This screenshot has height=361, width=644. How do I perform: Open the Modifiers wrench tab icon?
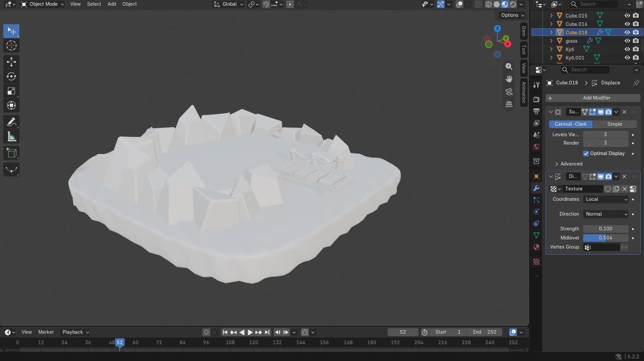[x=537, y=188]
